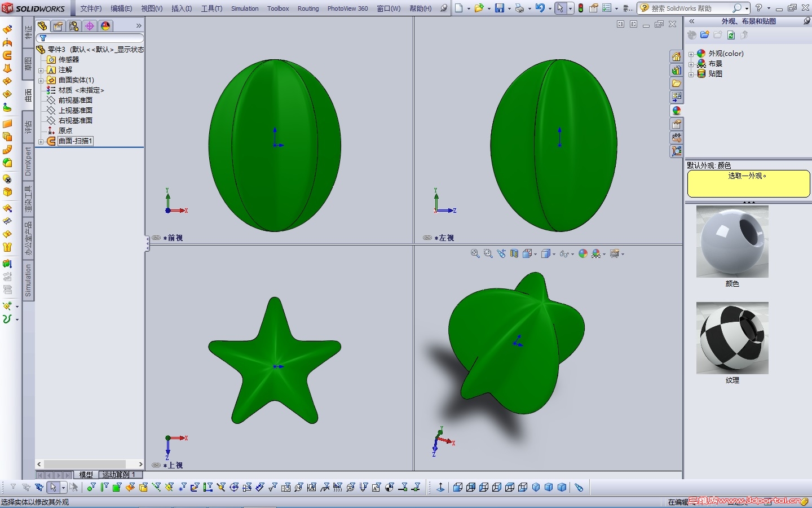Select the 纹理 checkered sphere thumbnail

tap(732, 338)
